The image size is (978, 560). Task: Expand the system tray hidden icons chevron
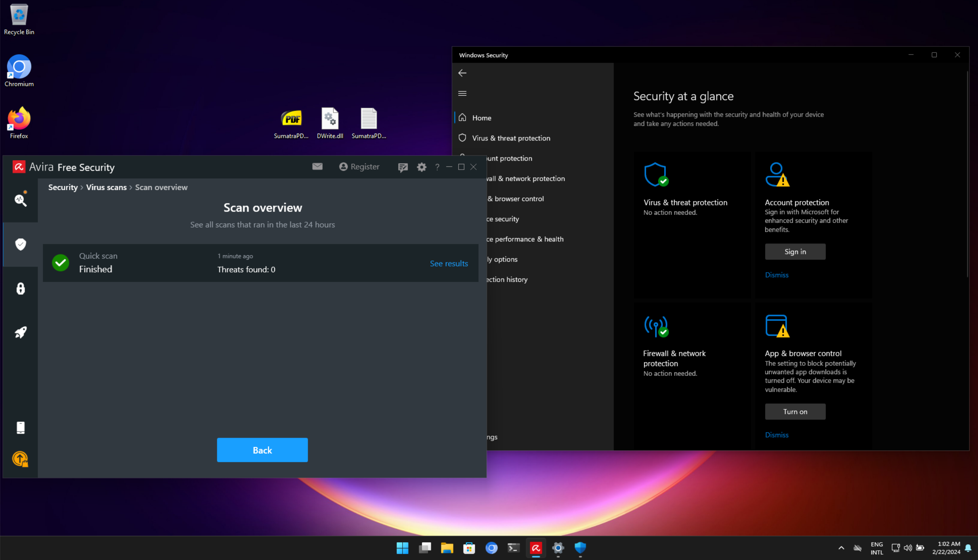[841, 548]
